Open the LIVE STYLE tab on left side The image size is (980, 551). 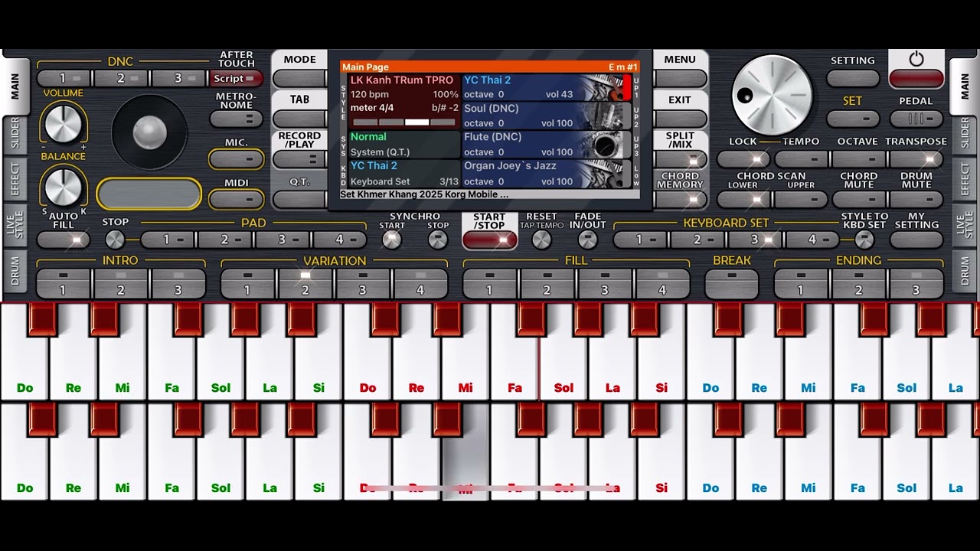click(x=15, y=225)
